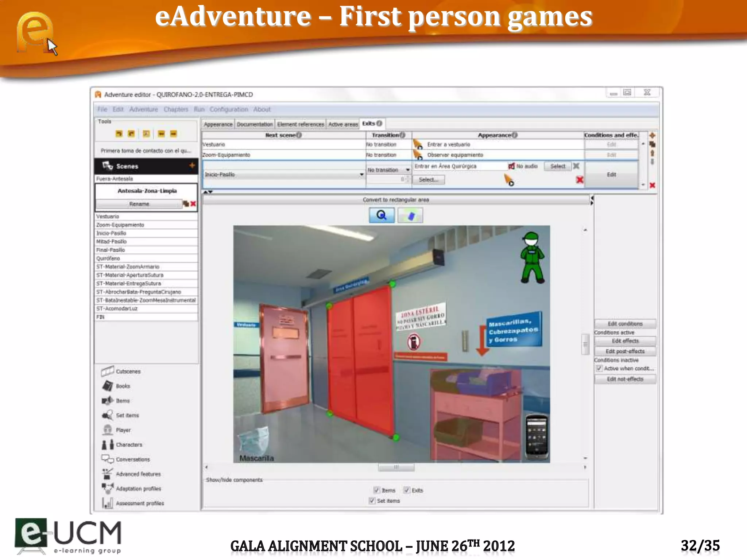The height and width of the screenshot is (560, 747).
Task: Click the vertical scrollbar thumb beside the scene
Action: click(x=585, y=344)
